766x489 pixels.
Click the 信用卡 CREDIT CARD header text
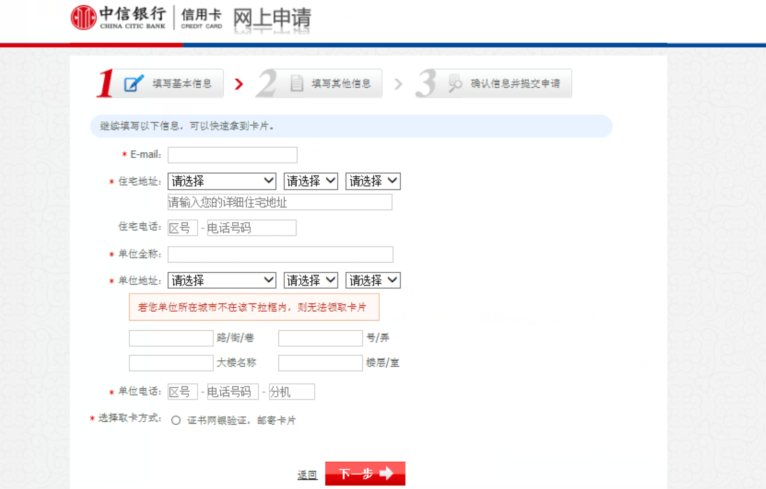201,18
